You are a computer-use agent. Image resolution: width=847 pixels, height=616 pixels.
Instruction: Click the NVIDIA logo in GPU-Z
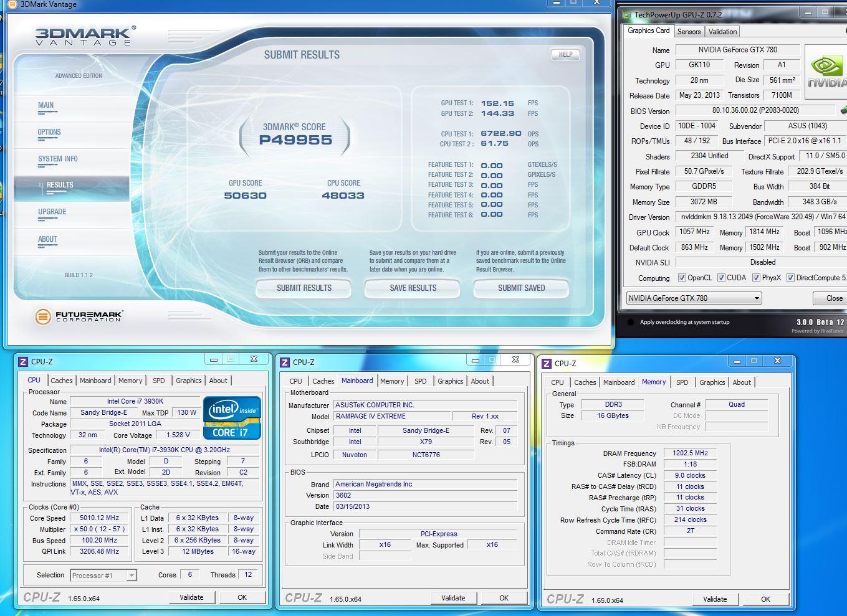point(826,72)
